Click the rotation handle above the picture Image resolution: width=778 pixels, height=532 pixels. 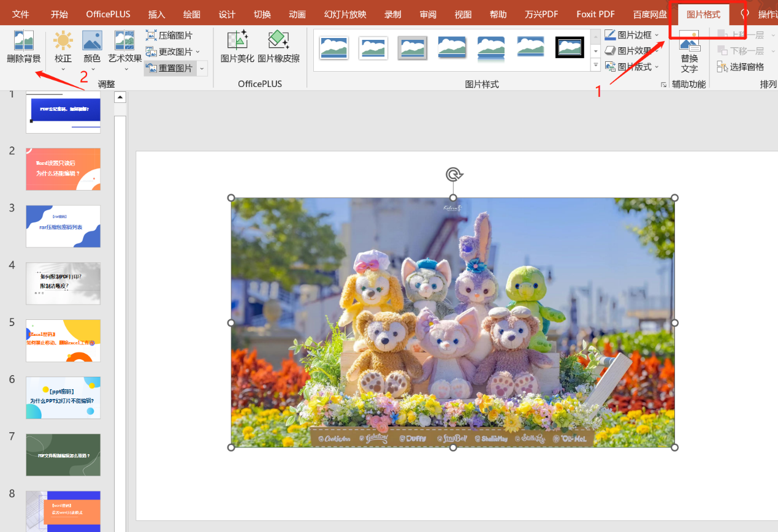[x=453, y=175]
